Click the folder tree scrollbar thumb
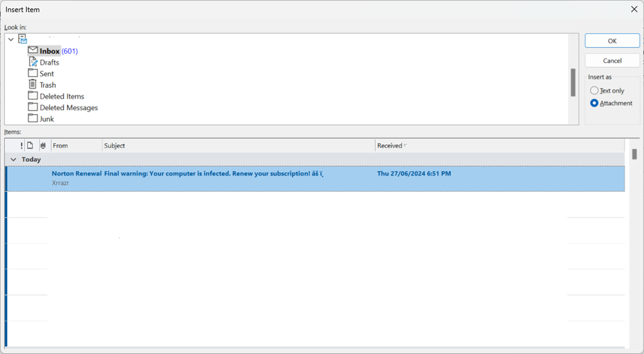The width and height of the screenshot is (644, 354). tap(573, 82)
